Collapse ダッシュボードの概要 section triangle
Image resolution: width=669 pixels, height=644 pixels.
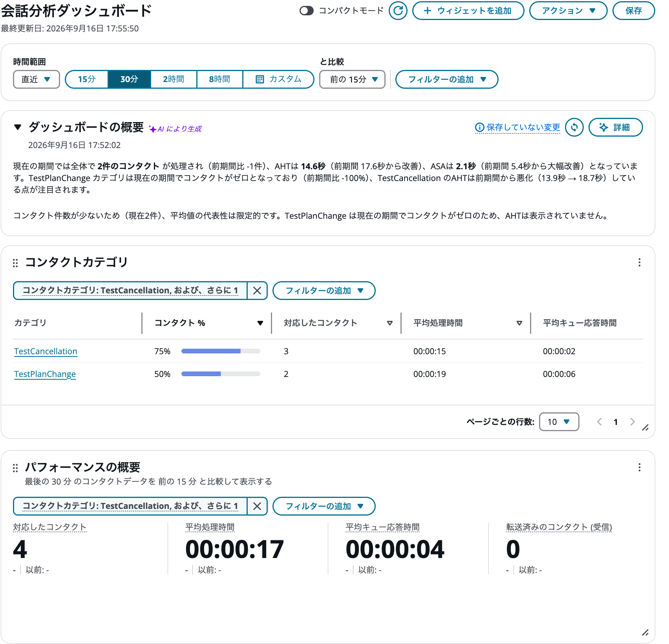(x=17, y=127)
